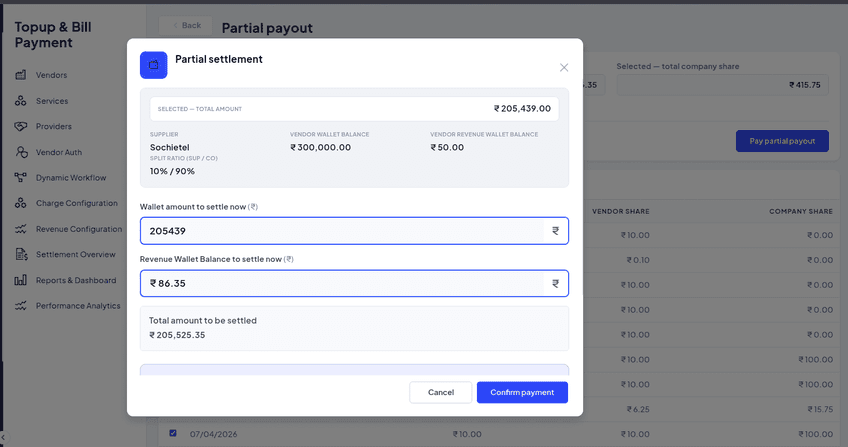Open Reports & Dashboard menu item
848x447 pixels.
[76, 281]
